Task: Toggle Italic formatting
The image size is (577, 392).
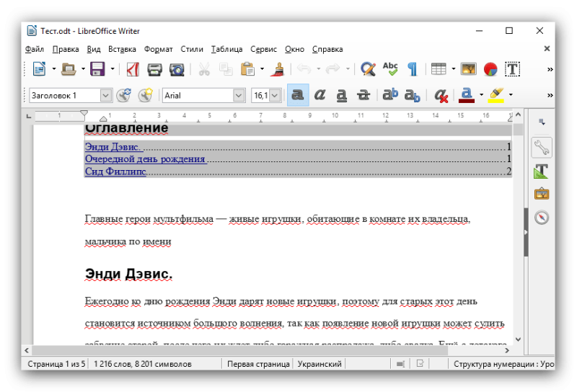Action: coord(320,95)
